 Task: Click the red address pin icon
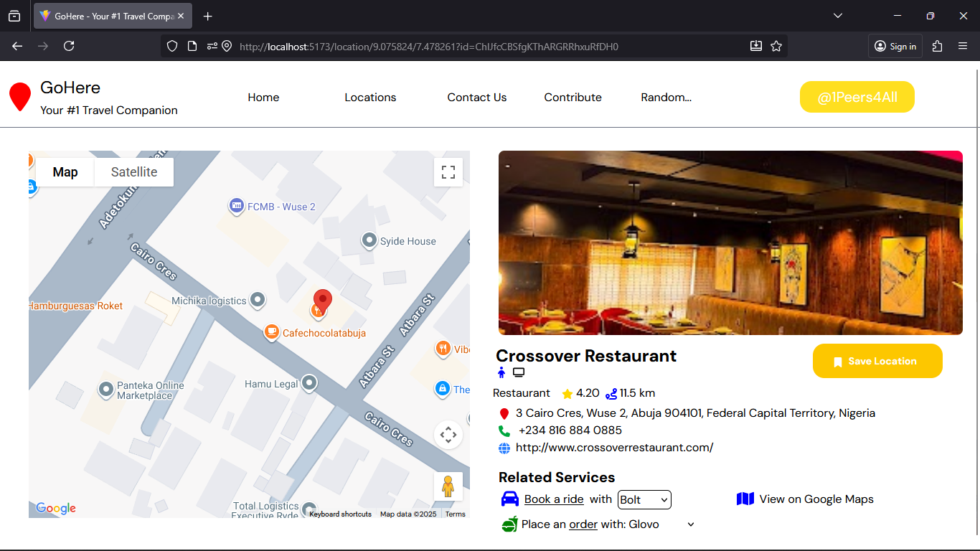(504, 414)
